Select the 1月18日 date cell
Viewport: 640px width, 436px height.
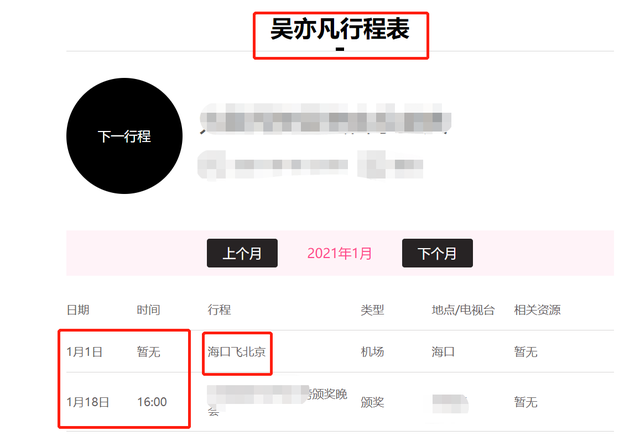(x=88, y=402)
